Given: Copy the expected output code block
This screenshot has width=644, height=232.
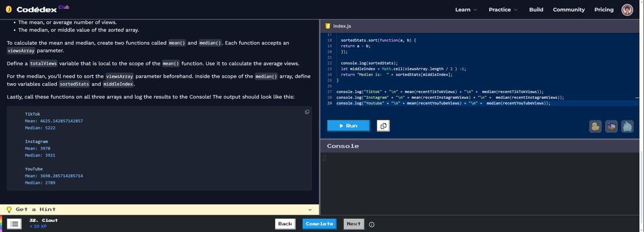Looking at the screenshot, I should [x=307, y=112].
